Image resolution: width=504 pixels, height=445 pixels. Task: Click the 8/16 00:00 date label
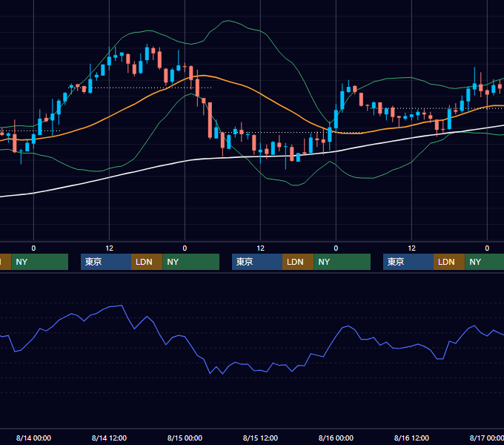point(336,438)
